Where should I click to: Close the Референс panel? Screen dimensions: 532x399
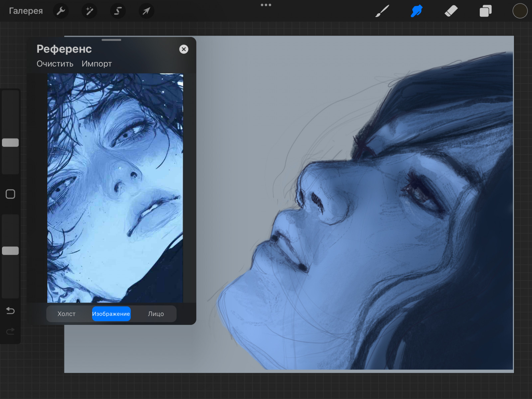(x=184, y=49)
